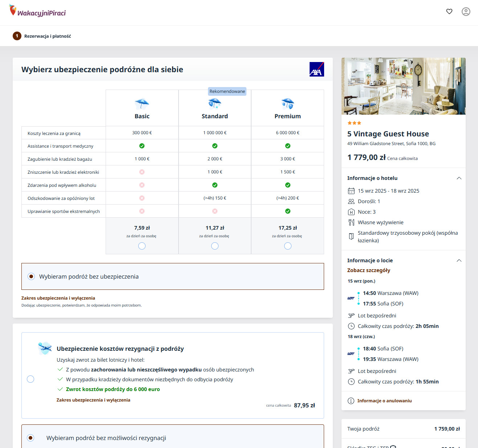The height and width of the screenshot is (448, 478).
Task: Select trip cancellation insurance radio button
Action: [30, 379]
